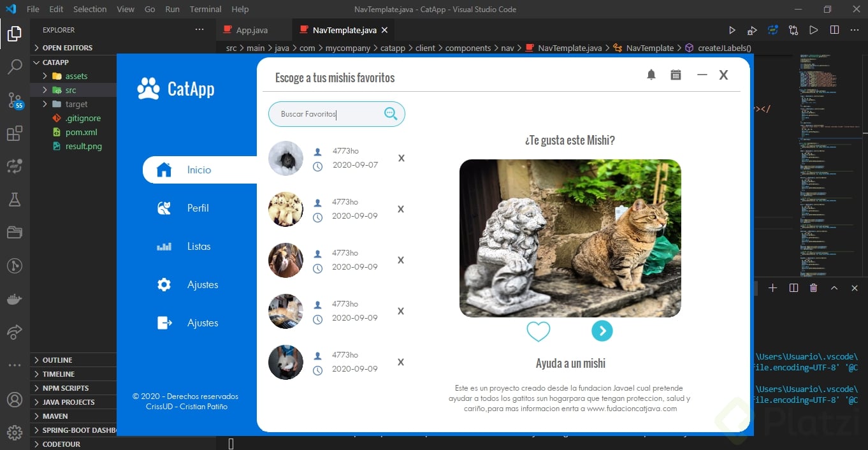Viewport: 868px width, 450px height.
Task: Open the Docker view in activity bar
Action: click(15, 299)
